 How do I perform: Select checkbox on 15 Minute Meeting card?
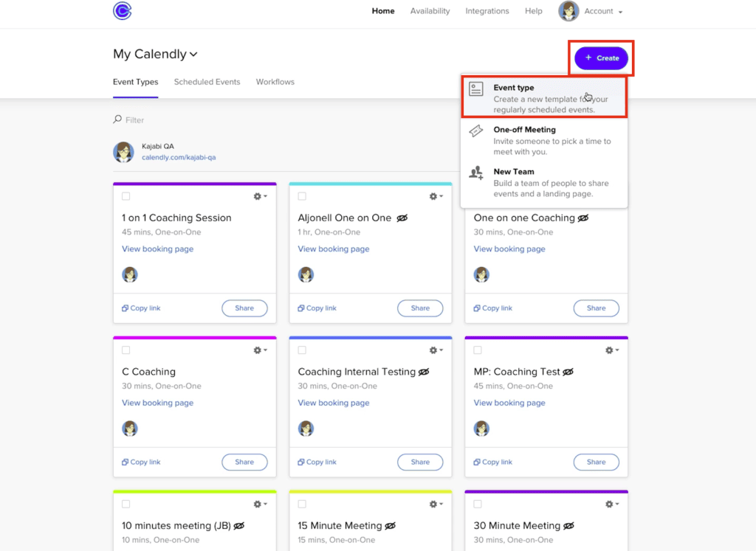point(302,504)
